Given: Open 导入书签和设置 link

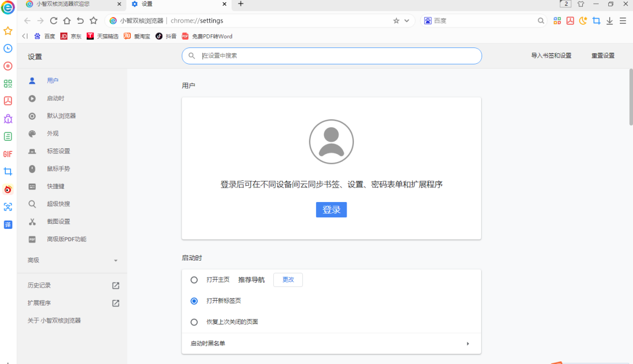Looking at the screenshot, I should tap(550, 55).
